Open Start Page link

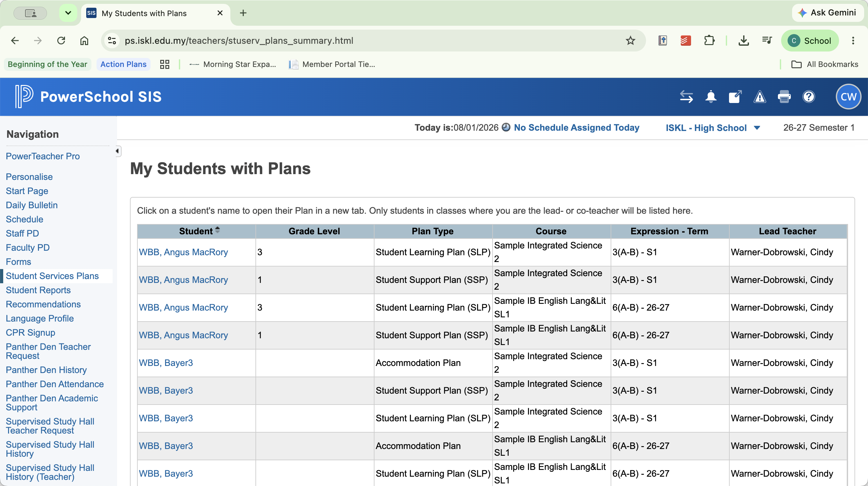(27, 191)
